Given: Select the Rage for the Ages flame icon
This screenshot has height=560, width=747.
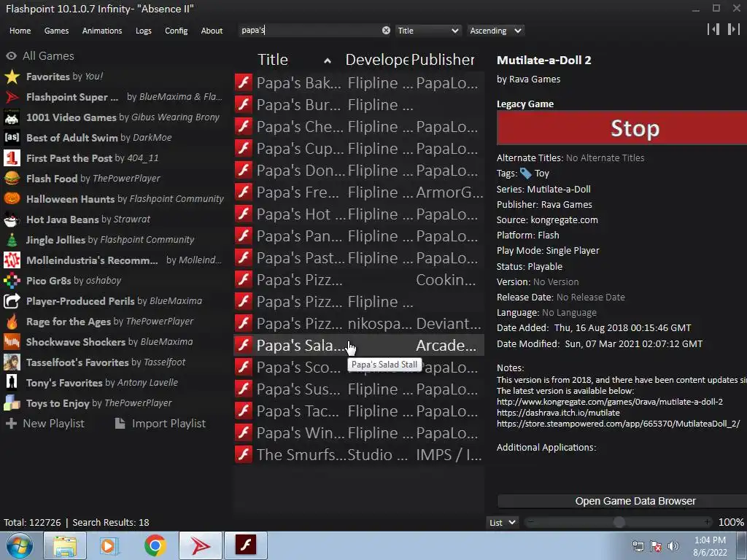Looking at the screenshot, I should [12, 322].
